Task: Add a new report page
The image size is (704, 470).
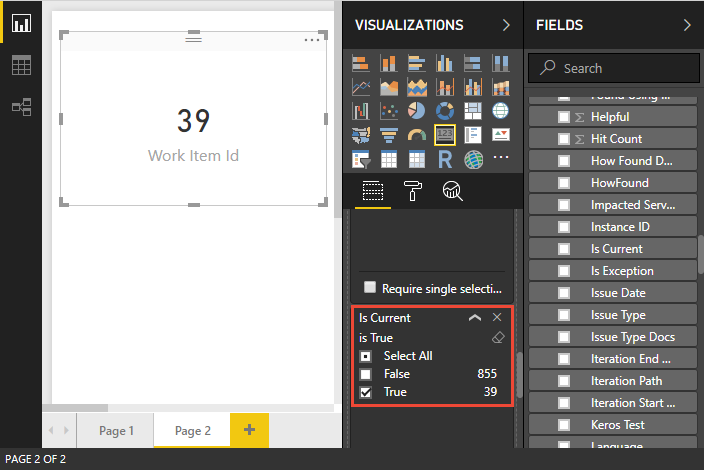Action: [x=249, y=430]
